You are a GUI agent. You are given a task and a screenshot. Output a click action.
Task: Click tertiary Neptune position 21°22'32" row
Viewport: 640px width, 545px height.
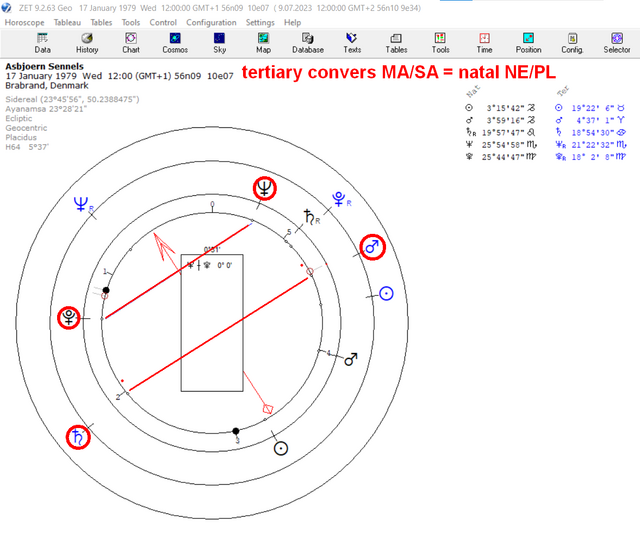point(591,145)
